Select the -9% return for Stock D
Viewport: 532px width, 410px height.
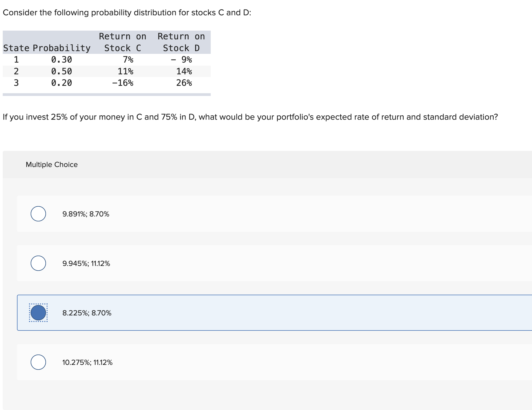[x=182, y=60]
